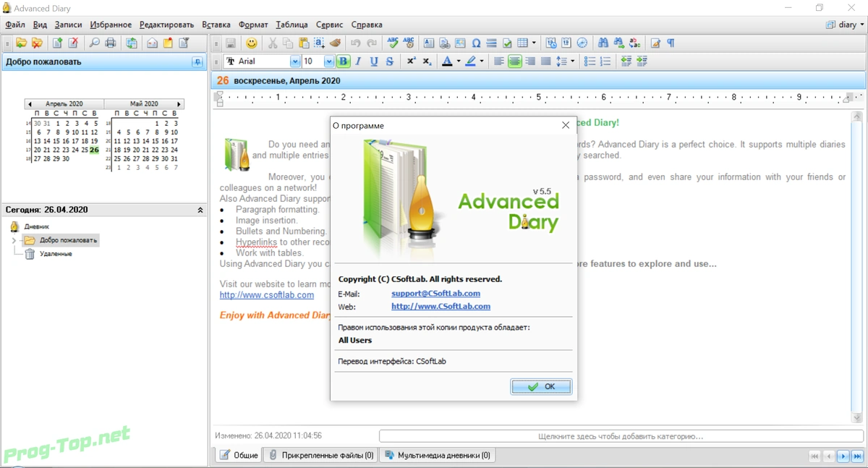Click the Redo arrow icon

[371, 43]
